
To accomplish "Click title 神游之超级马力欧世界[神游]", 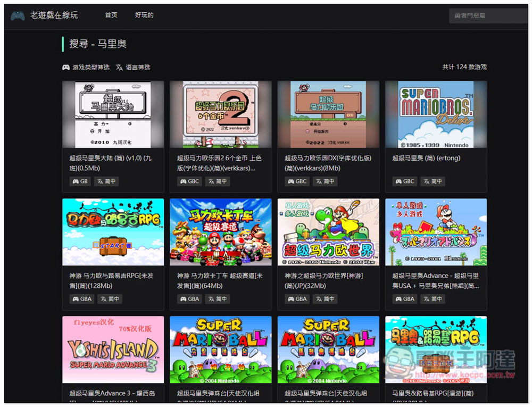I will point(323,280).
